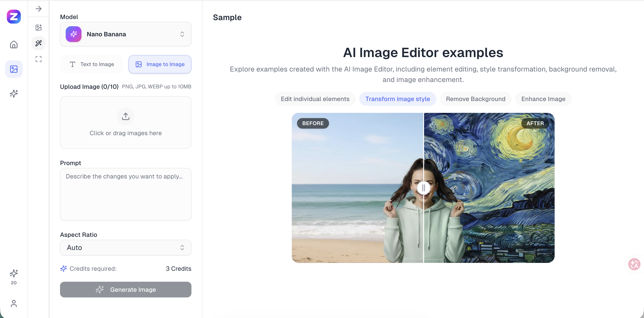Click the image-plus generation icon
The image size is (644, 318).
point(39,28)
